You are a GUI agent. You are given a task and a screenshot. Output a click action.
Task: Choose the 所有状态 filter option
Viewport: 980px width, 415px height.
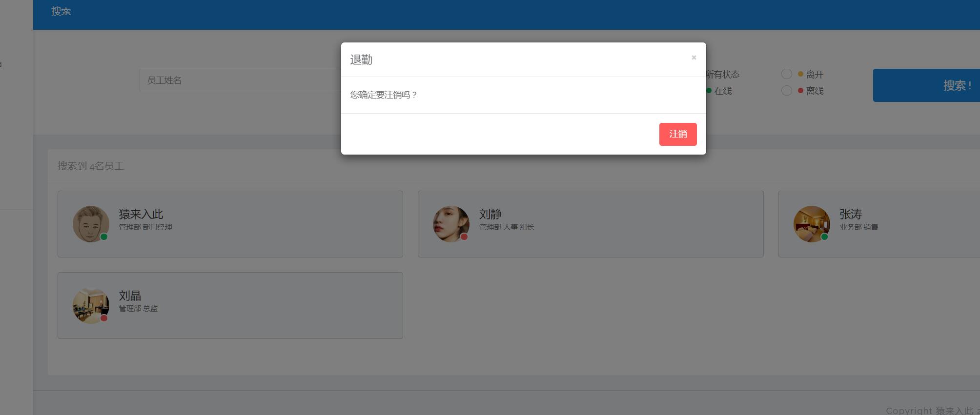722,74
